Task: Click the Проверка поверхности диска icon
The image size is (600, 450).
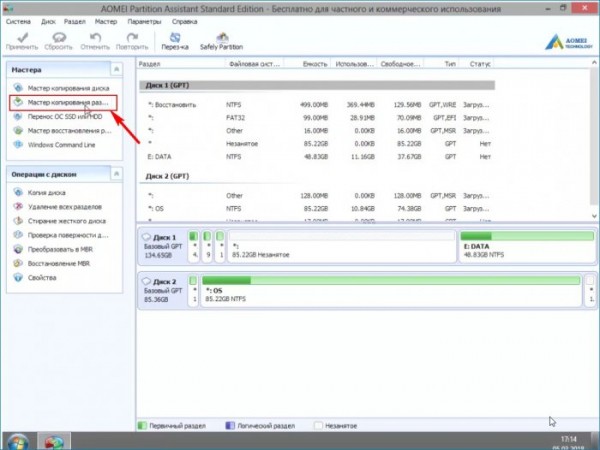Action: pyautogui.click(x=18, y=235)
